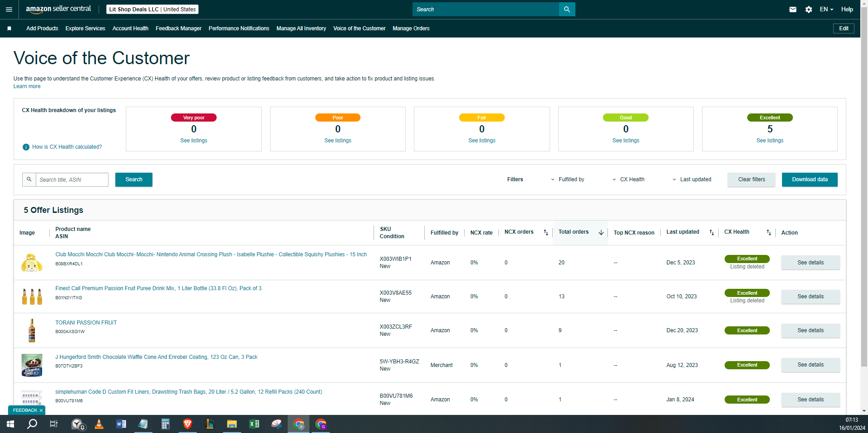
Task: Click the top search magnifier button
Action: [x=567, y=9]
